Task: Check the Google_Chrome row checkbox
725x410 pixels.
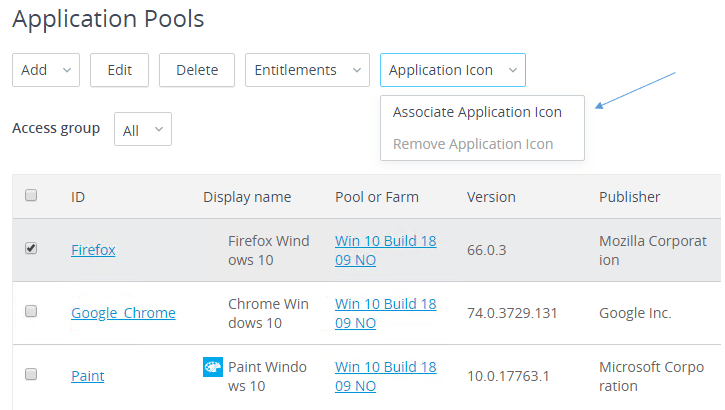Action: click(31, 311)
